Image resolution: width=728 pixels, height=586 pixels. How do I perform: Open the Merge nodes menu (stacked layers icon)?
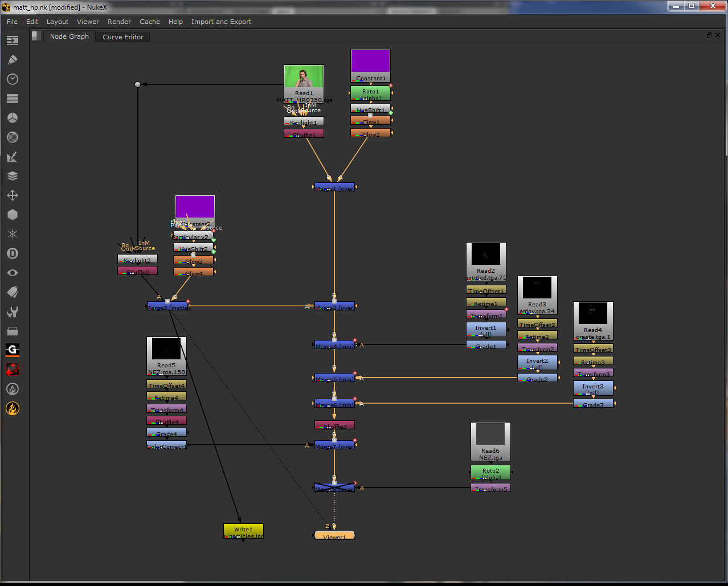(12, 176)
